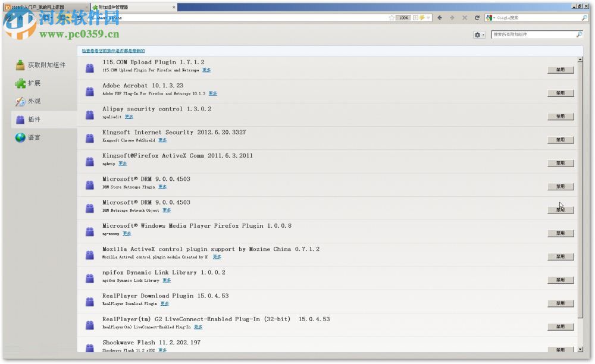Screen dimensions: 595x364
Task: Disable npifox Dynamic Link Library
Action: pyautogui.click(x=560, y=280)
